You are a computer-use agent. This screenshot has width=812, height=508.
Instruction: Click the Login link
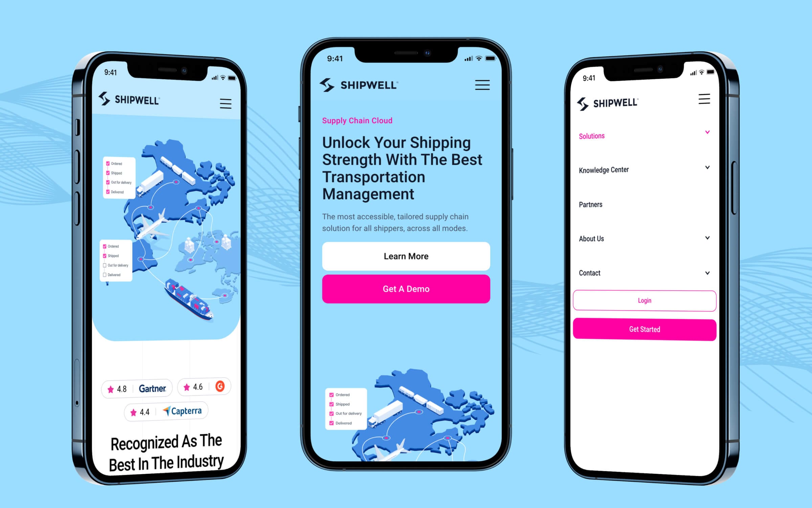click(644, 300)
